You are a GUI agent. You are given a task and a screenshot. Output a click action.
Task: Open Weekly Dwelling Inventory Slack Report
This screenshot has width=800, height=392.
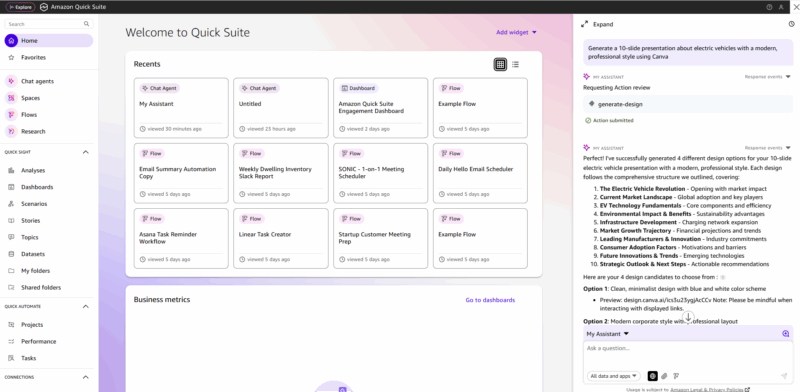tap(281, 173)
